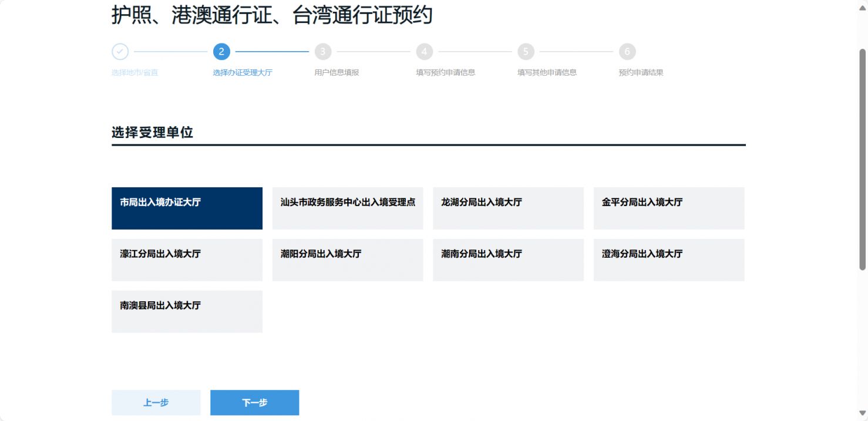The width and height of the screenshot is (868, 421).
Task: Select 濠江分局出入境大厅 office
Action: pyautogui.click(x=187, y=260)
